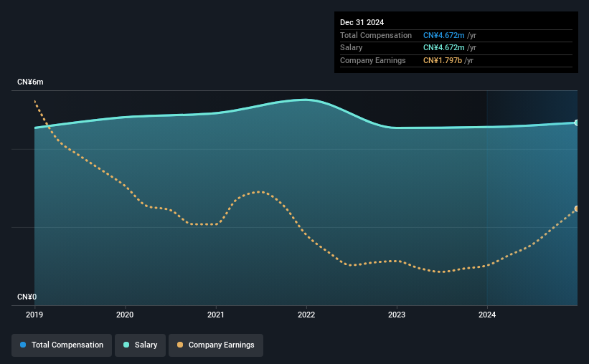
Task: Click the Dec 31 2024 tooltip date
Action: pos(362,22)
